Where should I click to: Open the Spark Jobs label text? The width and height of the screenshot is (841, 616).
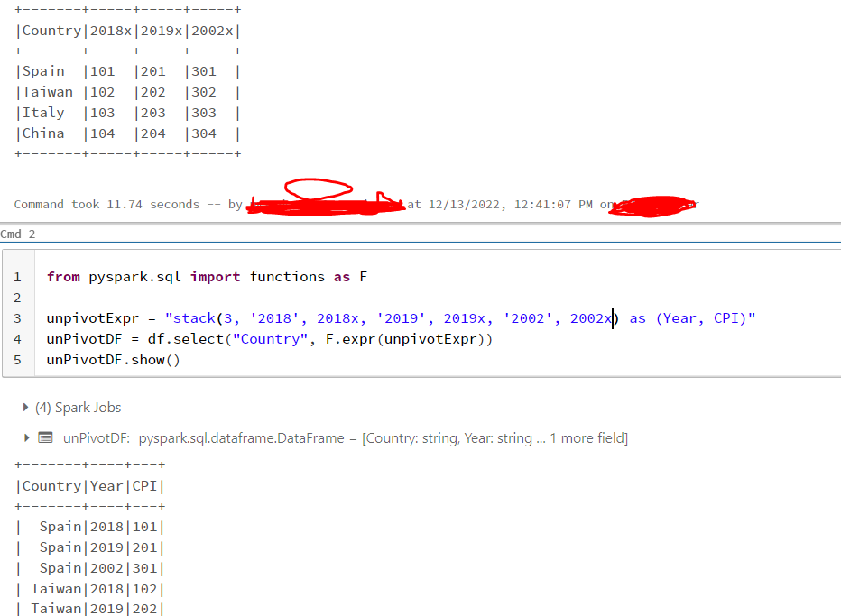tap(78, 408)
